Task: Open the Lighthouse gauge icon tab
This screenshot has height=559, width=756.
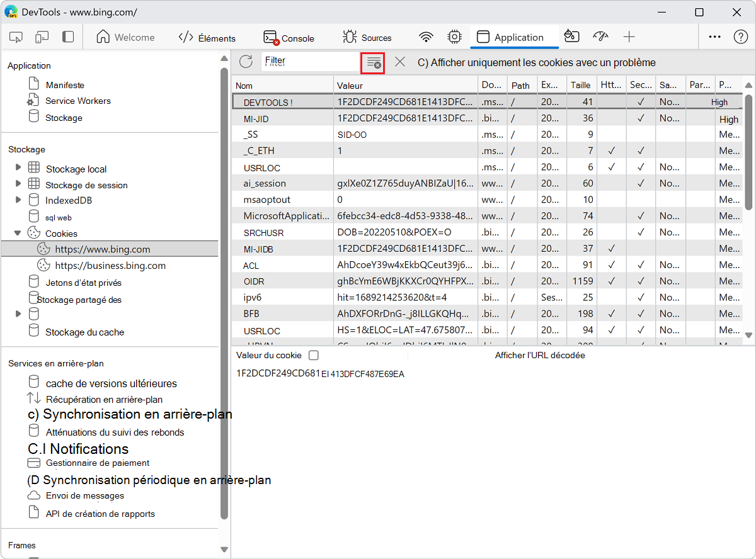Action: 600,37
